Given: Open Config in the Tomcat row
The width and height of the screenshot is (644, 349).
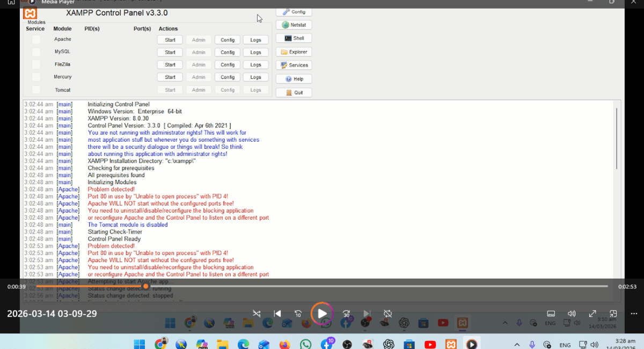Looking at the screenshot, I should click(228, 90).
